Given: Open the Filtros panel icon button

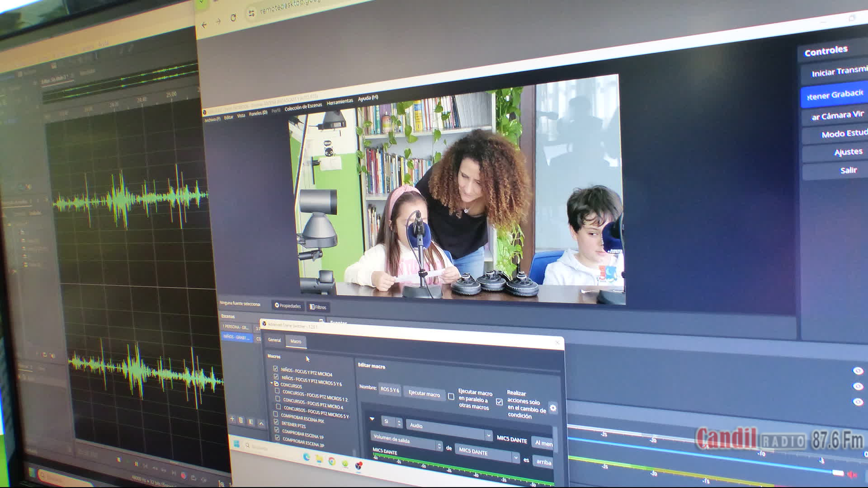Looking at the screenshot, I should 318,307.
